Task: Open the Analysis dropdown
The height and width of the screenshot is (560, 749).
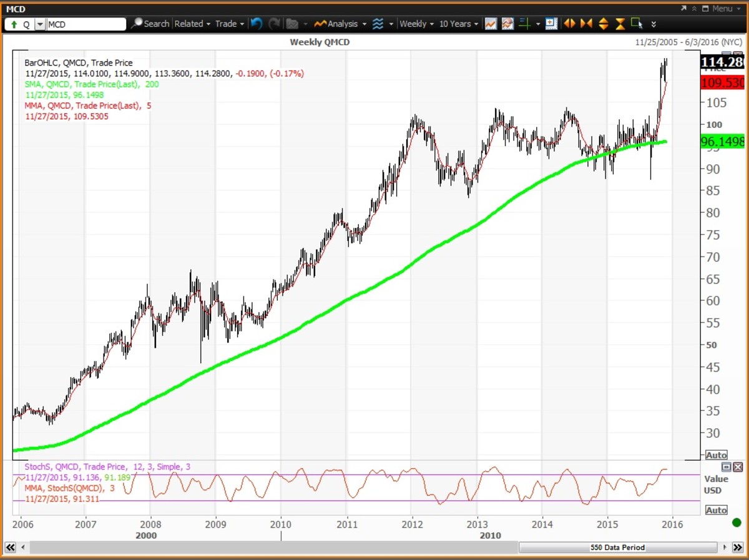Action: click(x=341, y=24)
